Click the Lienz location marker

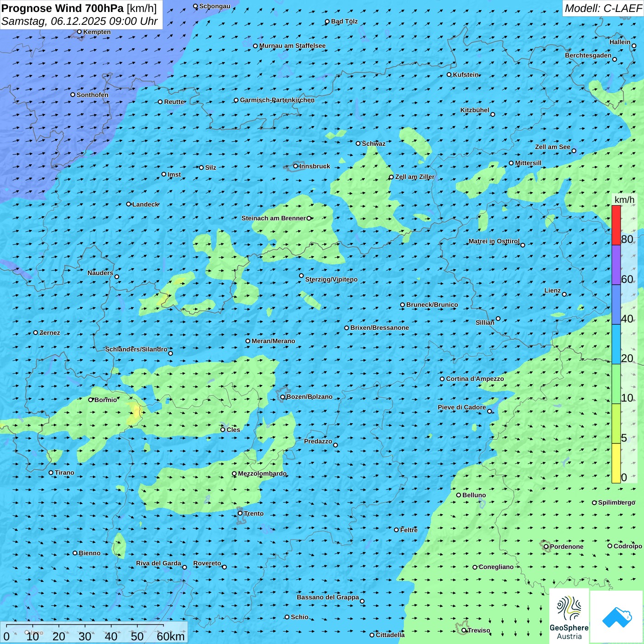[564, 294]
